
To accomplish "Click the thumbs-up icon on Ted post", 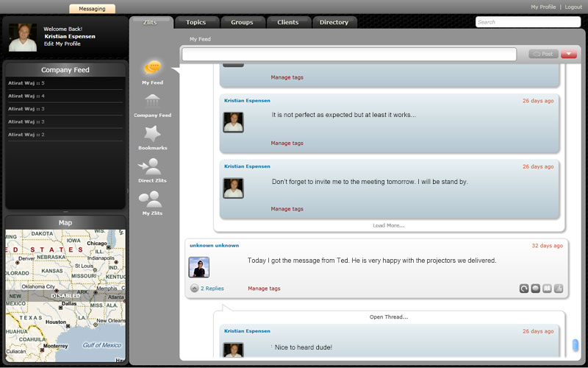I will [x=559, y=289].
